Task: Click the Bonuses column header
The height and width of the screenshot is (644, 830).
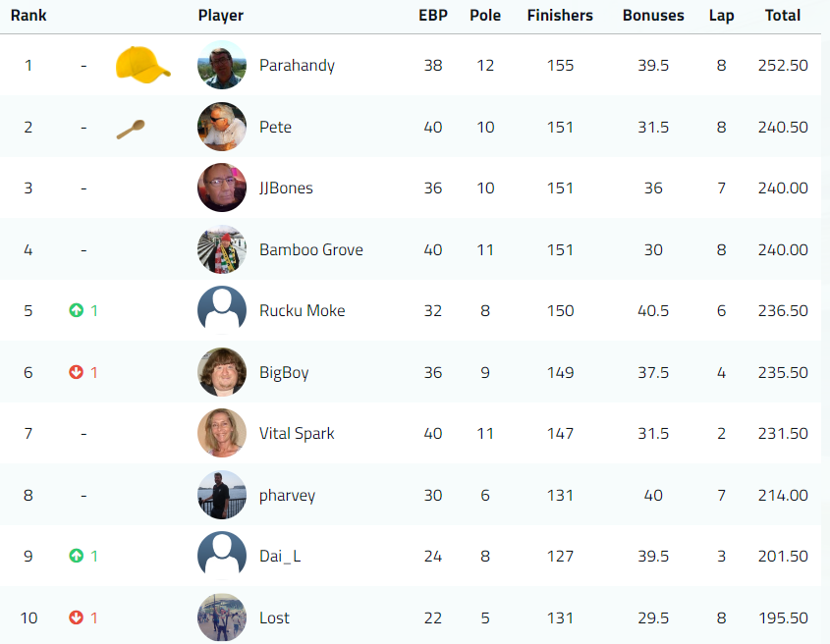Action: 653,16
